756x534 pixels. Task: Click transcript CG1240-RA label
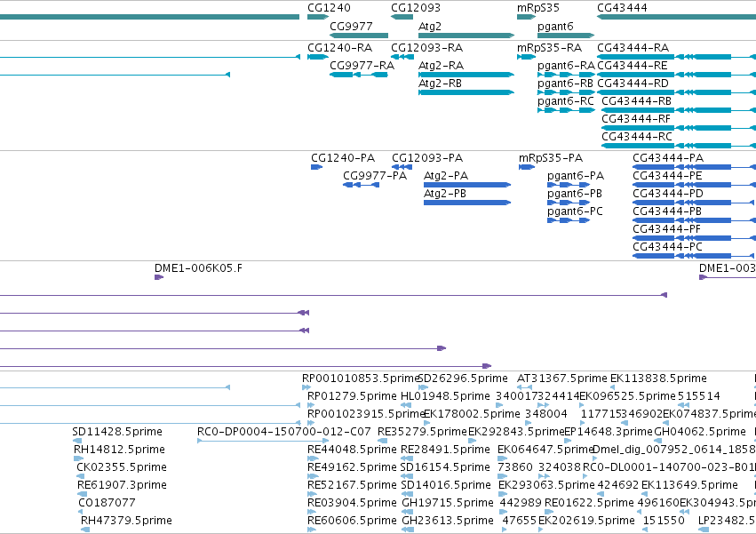click(340, 48)
